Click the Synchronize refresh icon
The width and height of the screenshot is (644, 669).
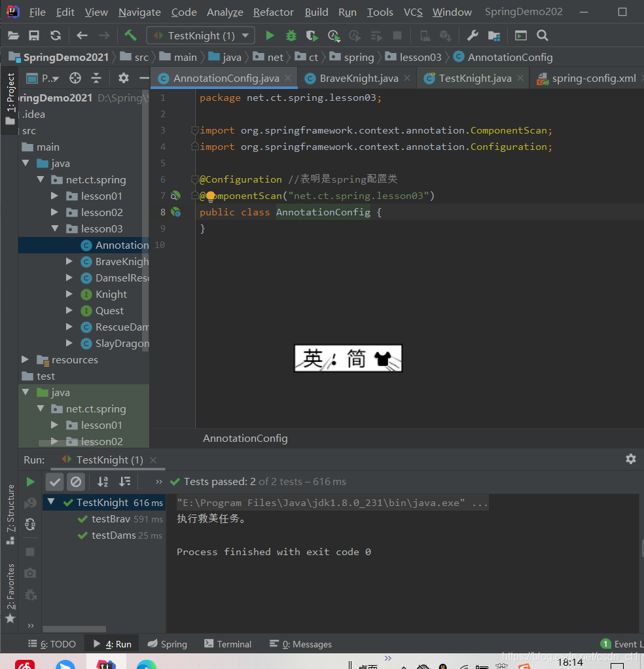[x=56, y=35]
